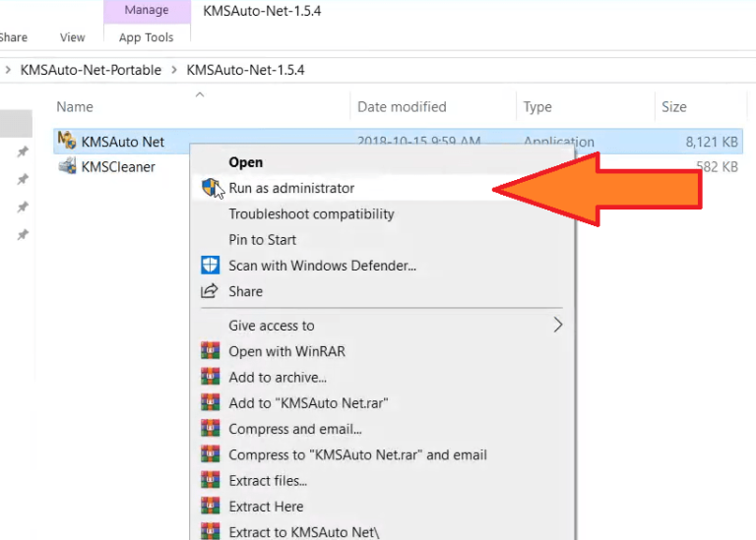Click KMSAuto-Net-1.5.4 breadcrumb in address bar
Screen dimensions: 756x540
click(x=245, y=70)
